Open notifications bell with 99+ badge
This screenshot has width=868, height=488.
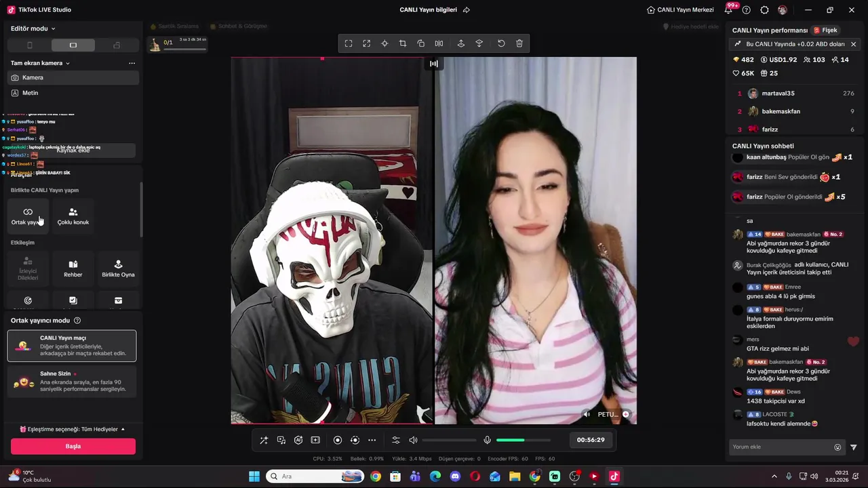(x=729, y=9)
